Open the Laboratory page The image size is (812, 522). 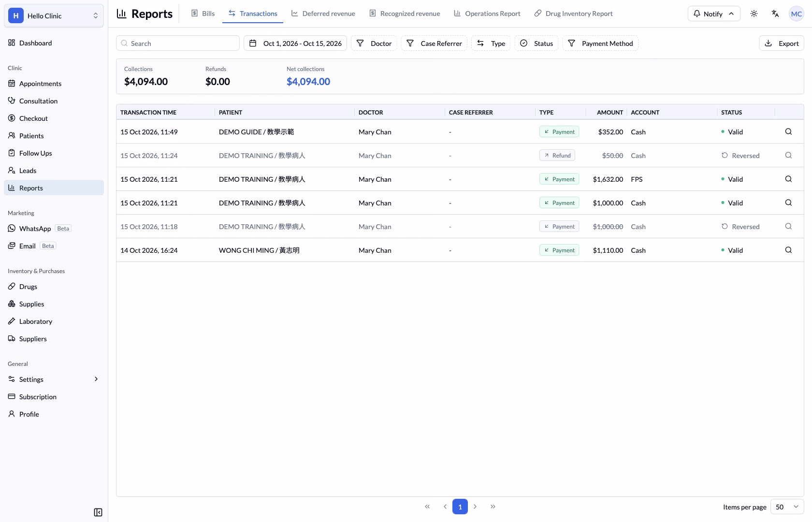(54, 321)
